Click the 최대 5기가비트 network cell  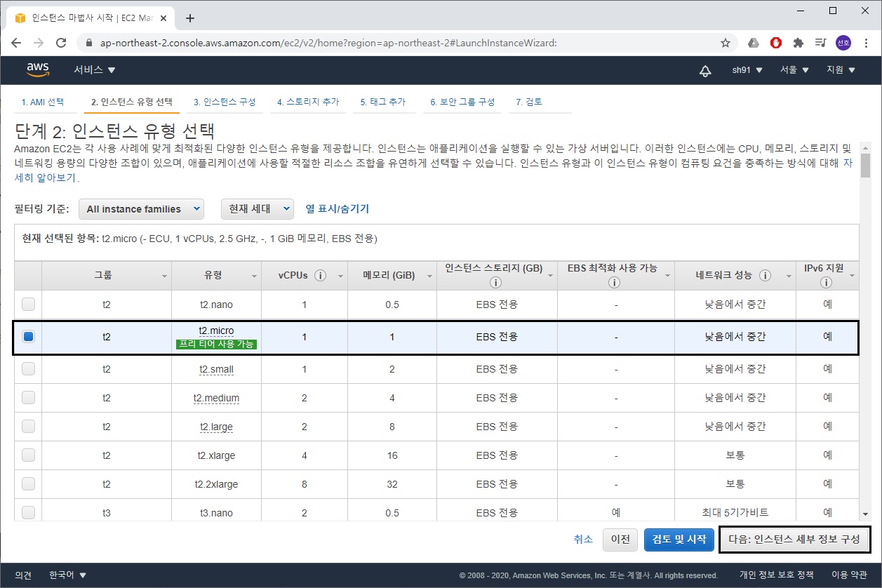pyautogui.click(x=735, y=513)
